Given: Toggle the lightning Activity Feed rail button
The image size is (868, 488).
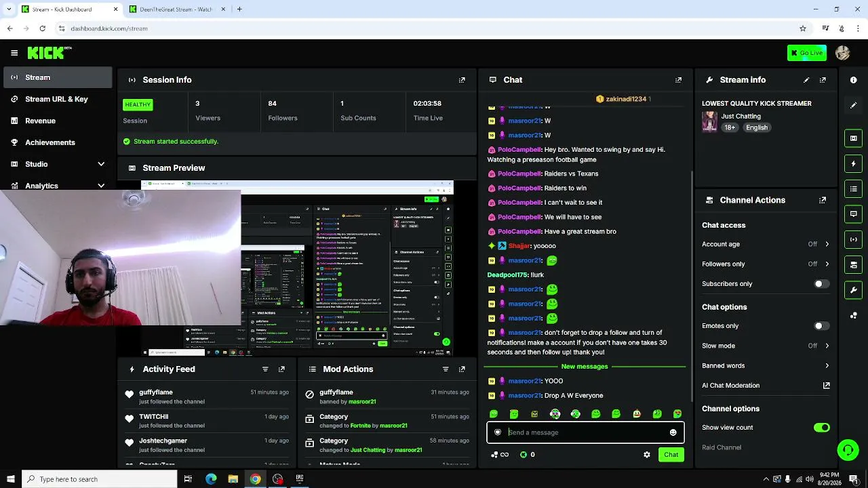Looking at the screenshot, I should 853,163.
